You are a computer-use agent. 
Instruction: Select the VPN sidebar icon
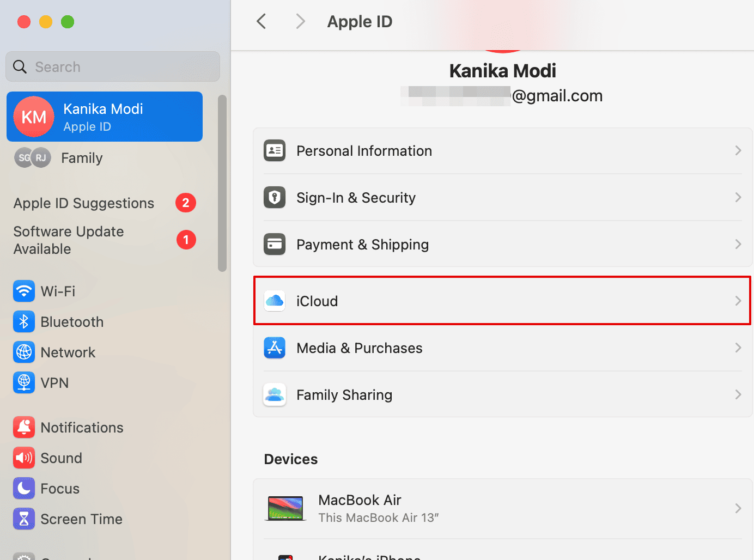pos(24,383)
